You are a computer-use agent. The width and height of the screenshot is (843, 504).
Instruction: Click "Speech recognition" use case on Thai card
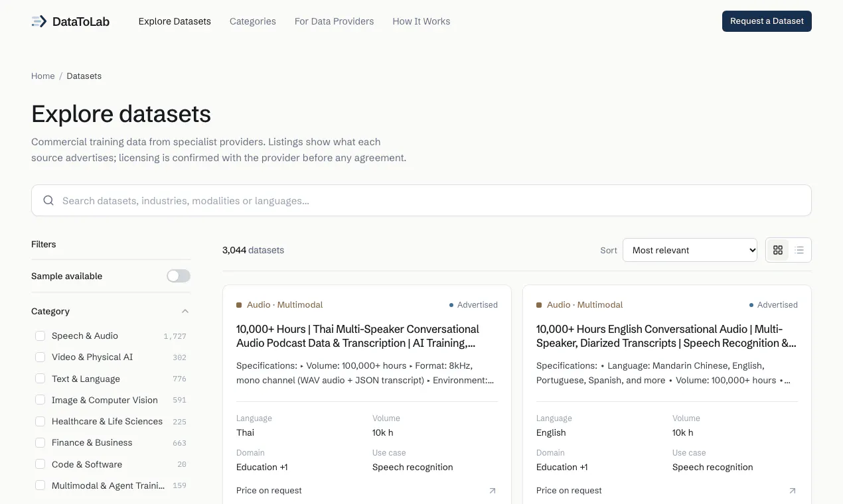[x=413, y=467]
